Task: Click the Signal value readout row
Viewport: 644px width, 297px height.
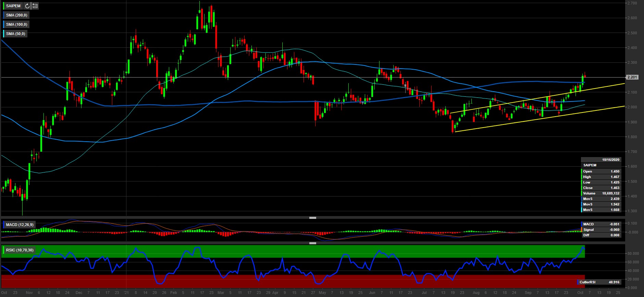Action: click(x=601, y=230)
